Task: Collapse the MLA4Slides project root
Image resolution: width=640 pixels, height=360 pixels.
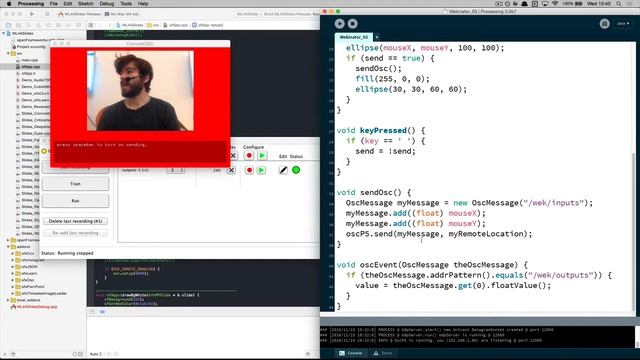Action: (4, 33)
